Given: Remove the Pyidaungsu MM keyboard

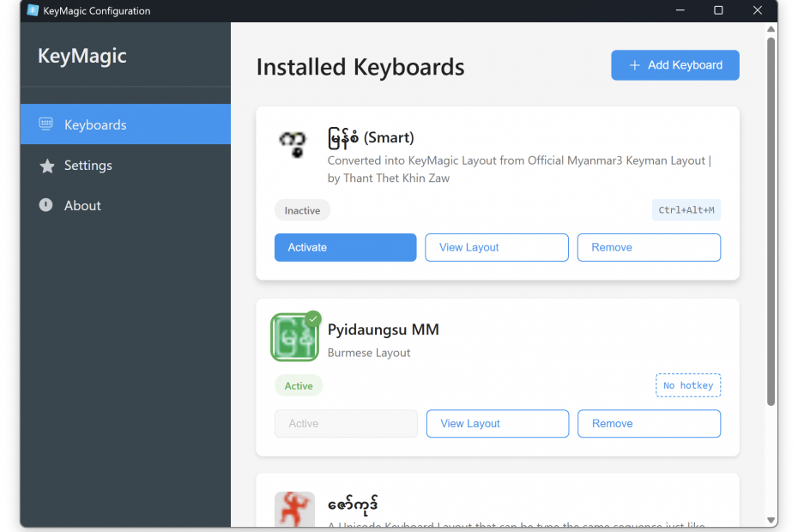Looking at the screenshot, I should click(649, 424).
